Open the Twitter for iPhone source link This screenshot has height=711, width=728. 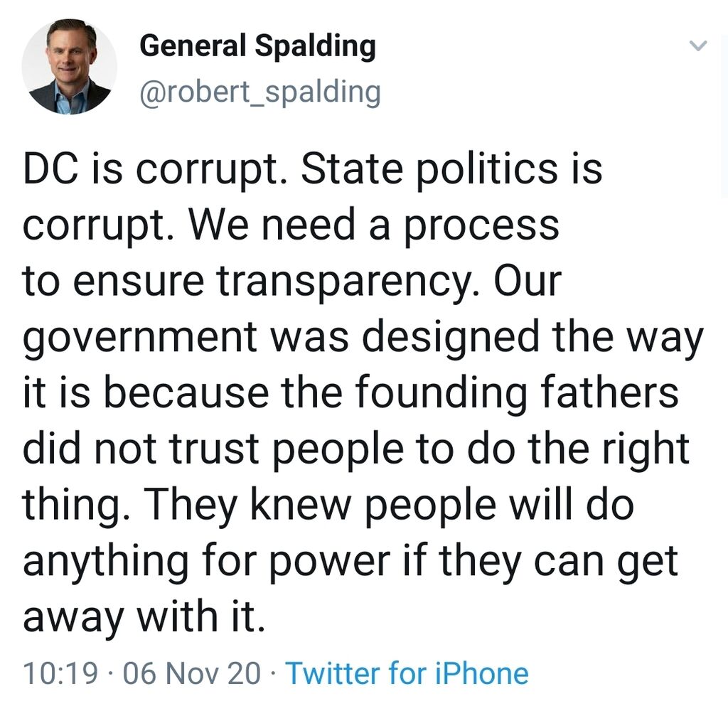407,673
